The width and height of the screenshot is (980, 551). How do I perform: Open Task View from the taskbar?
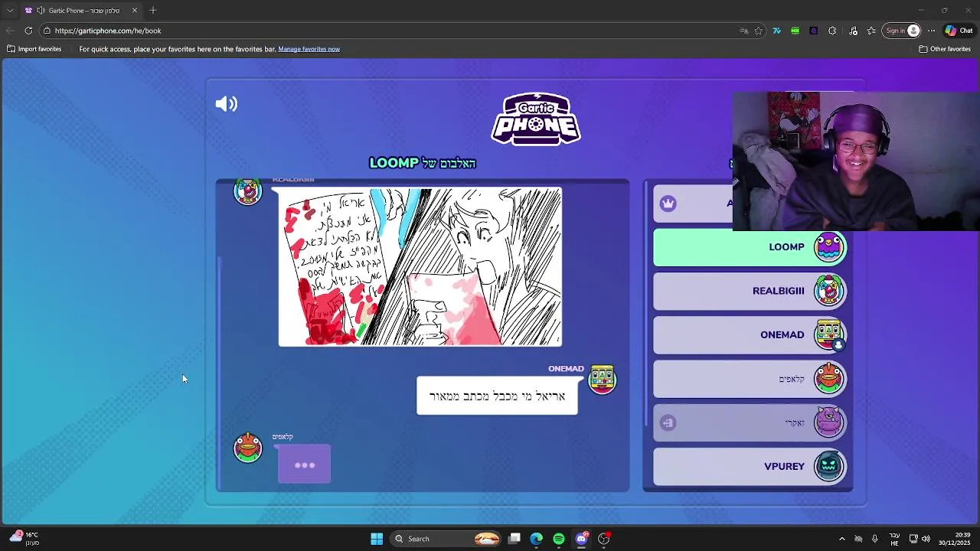514,539
